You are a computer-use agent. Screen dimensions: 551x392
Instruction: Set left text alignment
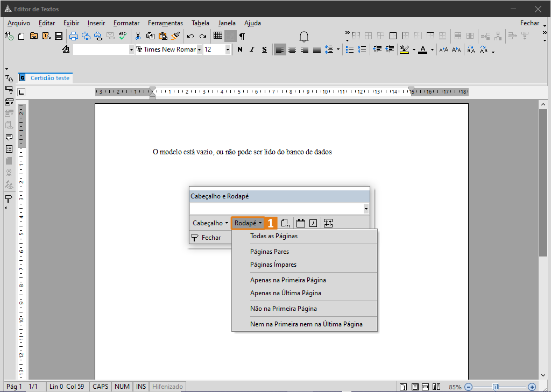[280, 49]
